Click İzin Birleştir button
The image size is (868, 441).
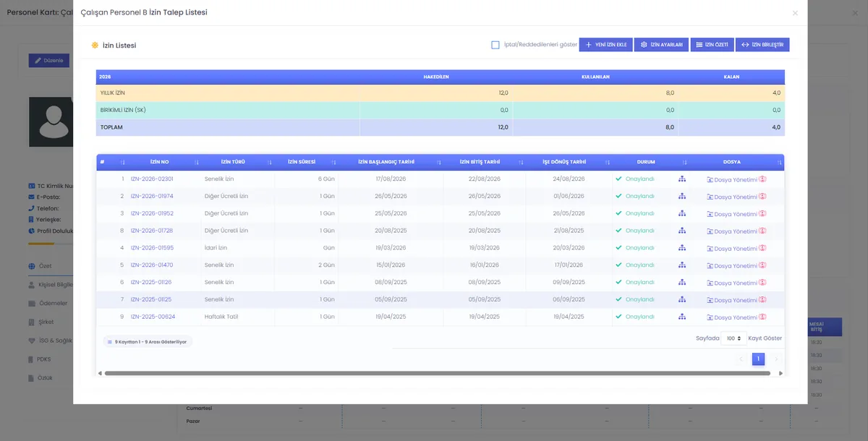tap(762, 45)
